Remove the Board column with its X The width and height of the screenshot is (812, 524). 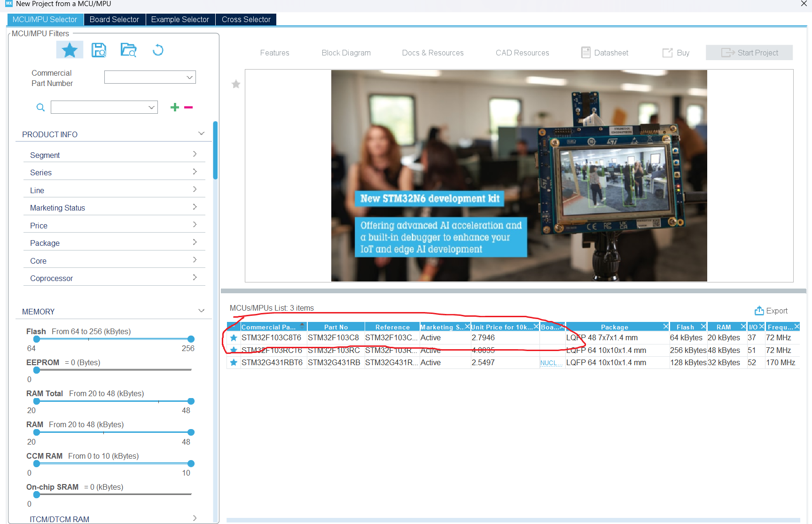(x=562, y=326)
